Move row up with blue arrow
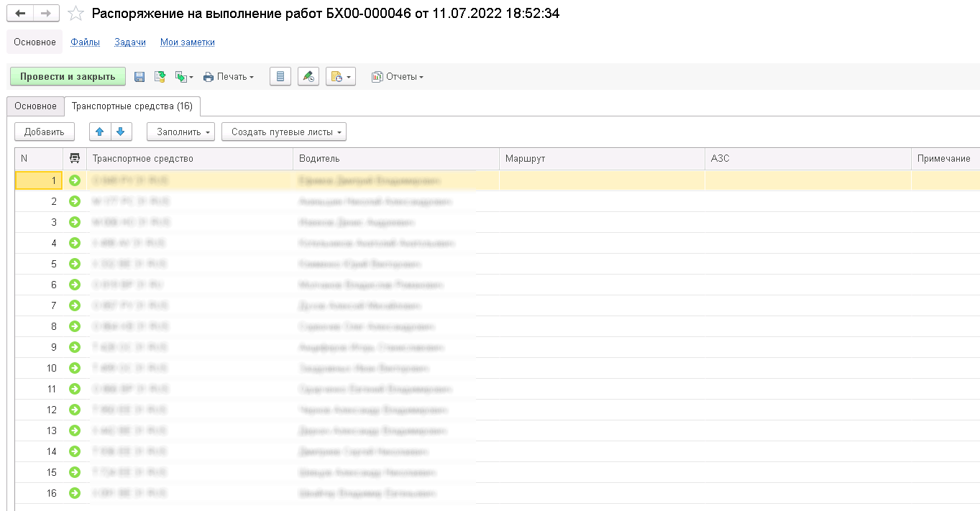This screenshot has height=511, width=980. (x=100, y=132)
